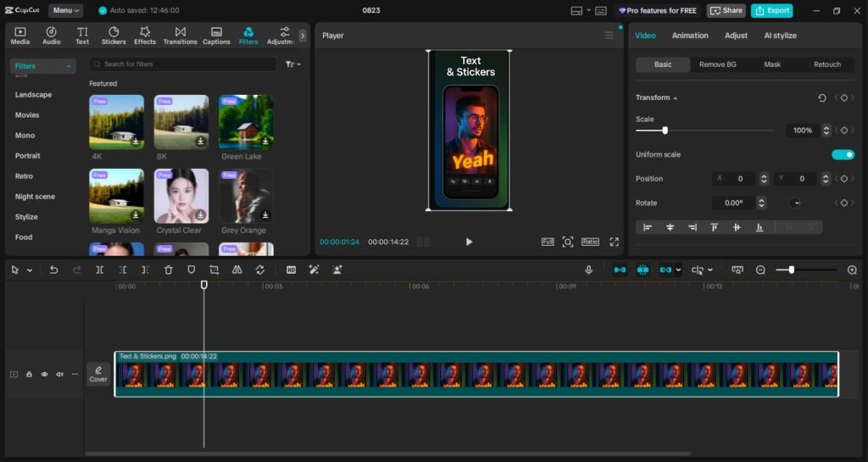Hide the track using the eye icon
Screen dimensions: 868x462
pyautogui.click(x=44, y=374)
